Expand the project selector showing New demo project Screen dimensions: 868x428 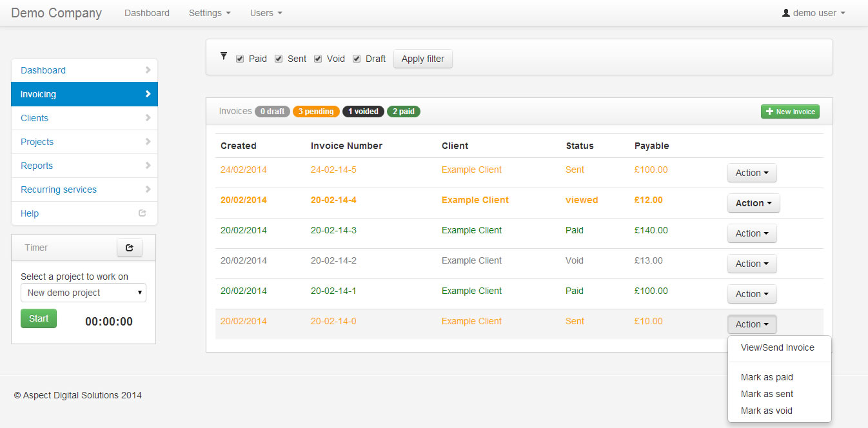click(x=83, y=293)
